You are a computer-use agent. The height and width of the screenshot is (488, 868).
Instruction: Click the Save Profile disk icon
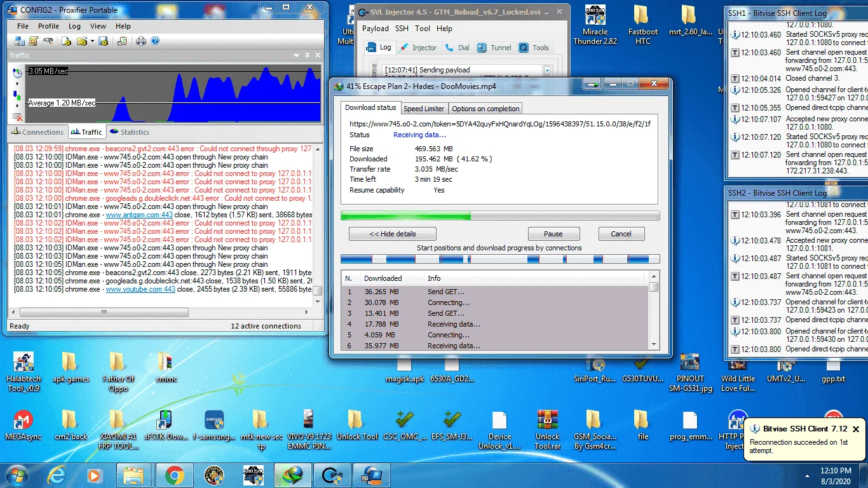point(102,41)
